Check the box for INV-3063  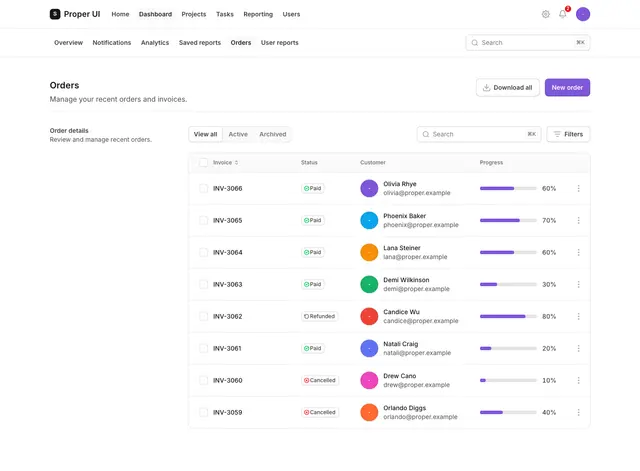(203, 284)
